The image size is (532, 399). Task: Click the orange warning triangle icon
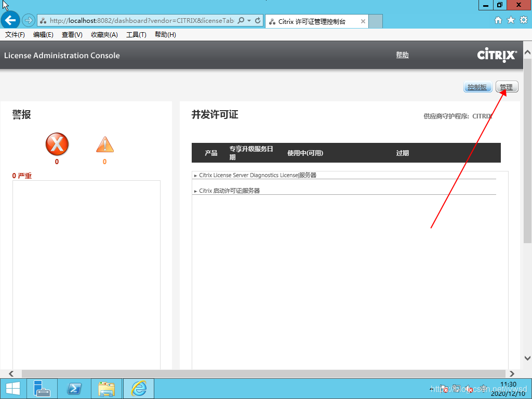click(x=104, y=144)
